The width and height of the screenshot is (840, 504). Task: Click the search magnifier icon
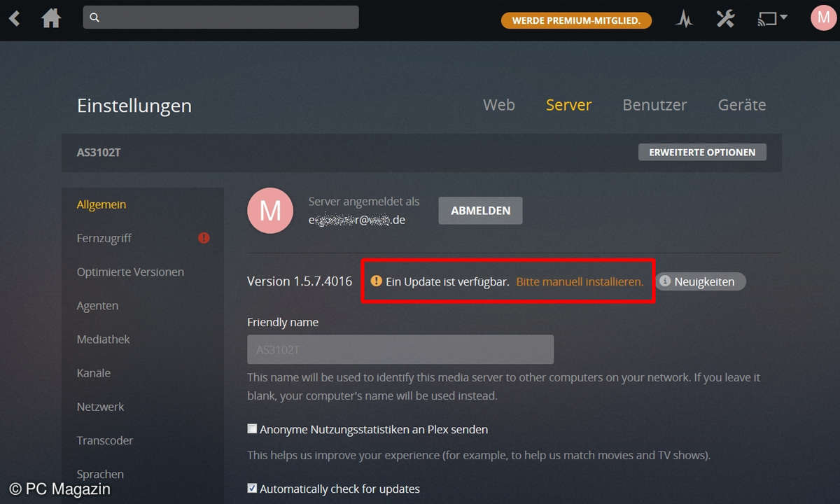[95, 17]
